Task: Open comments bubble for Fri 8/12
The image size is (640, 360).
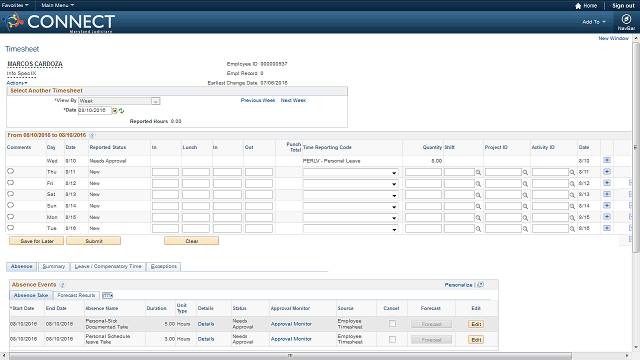Action: 11,183
